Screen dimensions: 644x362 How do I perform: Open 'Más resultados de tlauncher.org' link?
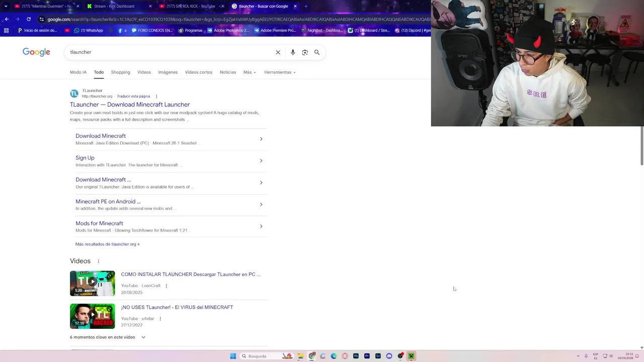[x=107, y=244]
